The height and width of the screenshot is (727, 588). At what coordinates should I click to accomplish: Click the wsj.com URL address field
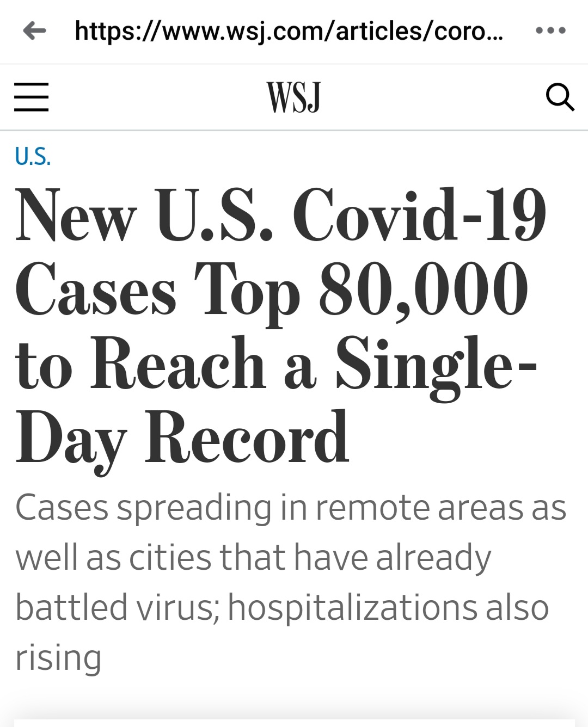(289, 31)
